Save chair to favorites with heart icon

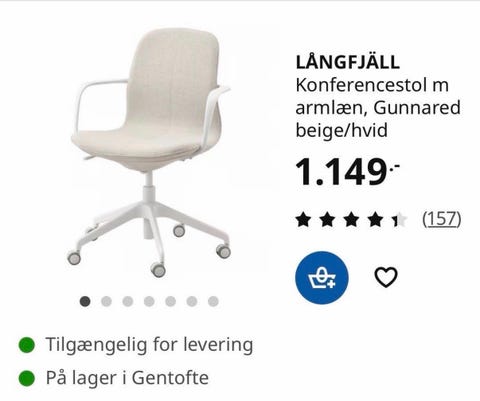coord(386,277)
